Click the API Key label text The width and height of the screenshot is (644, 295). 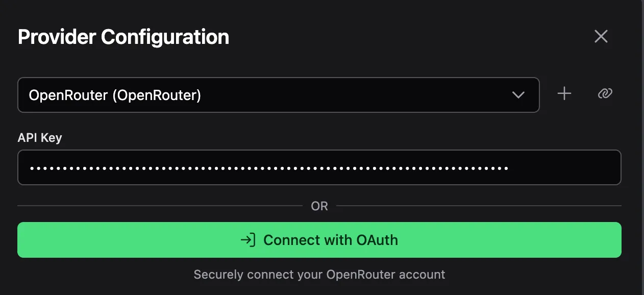40,137
